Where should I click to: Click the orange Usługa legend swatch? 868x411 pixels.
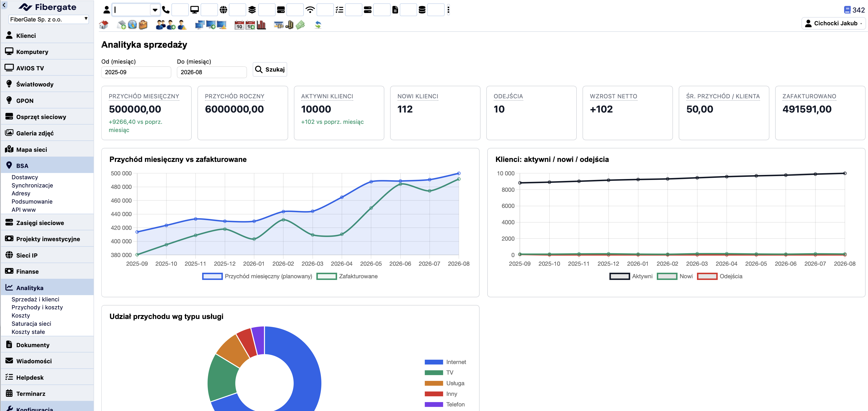tap(434, 383)
